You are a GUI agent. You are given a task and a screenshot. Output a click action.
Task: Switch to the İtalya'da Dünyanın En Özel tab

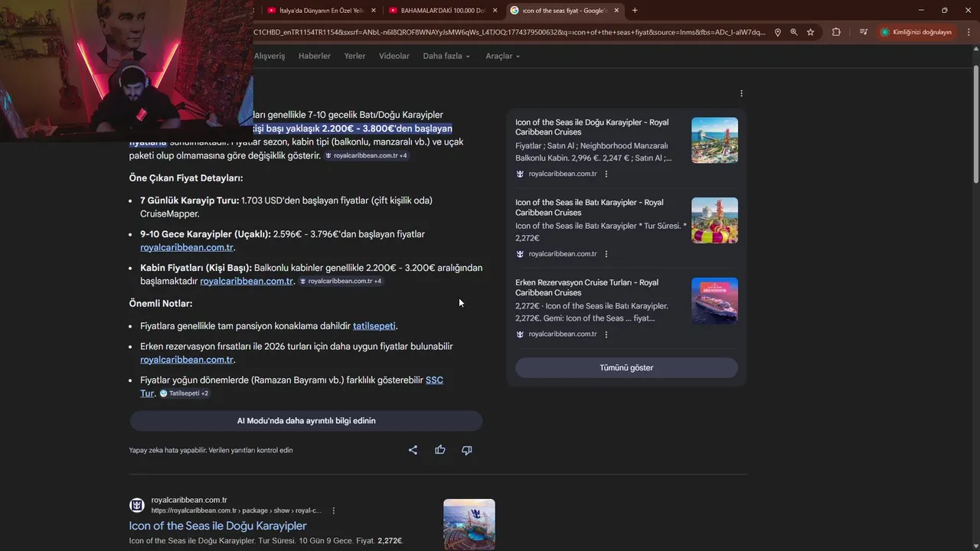pyautogui.click(x=322, y=10)
